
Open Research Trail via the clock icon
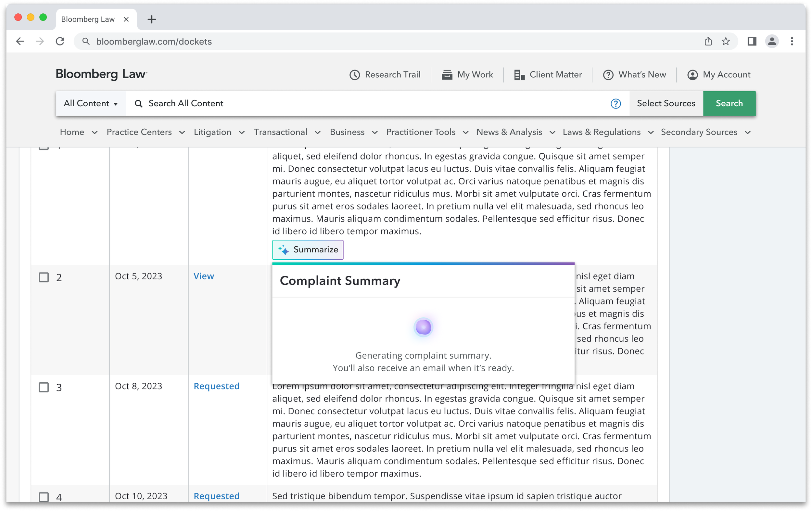tap(354, 74)
